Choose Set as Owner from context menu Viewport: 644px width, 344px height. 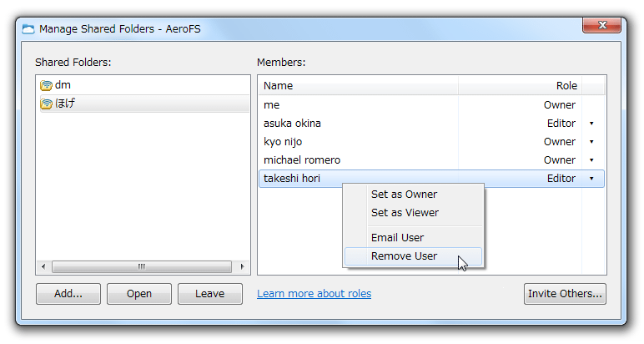coord(413,195)
